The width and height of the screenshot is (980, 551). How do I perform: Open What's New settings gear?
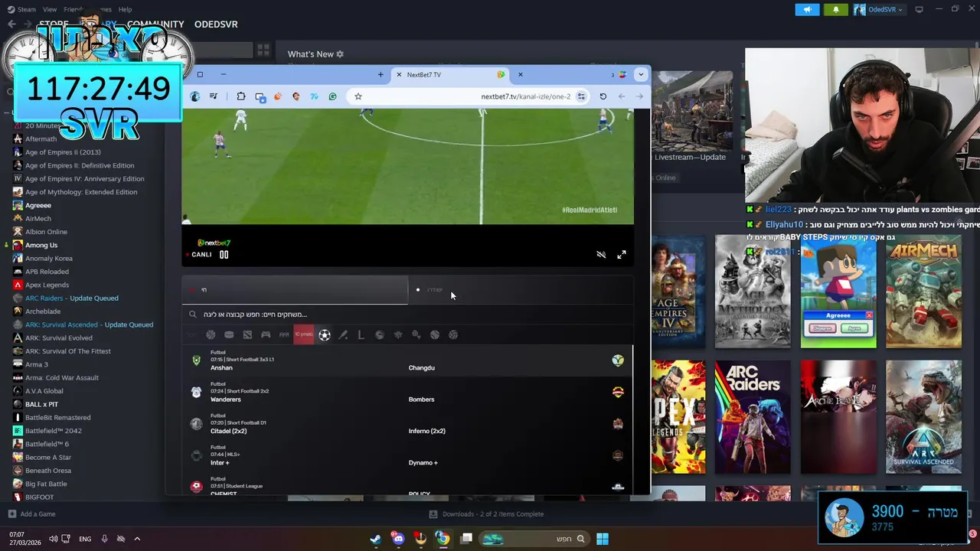pos(340,54)
